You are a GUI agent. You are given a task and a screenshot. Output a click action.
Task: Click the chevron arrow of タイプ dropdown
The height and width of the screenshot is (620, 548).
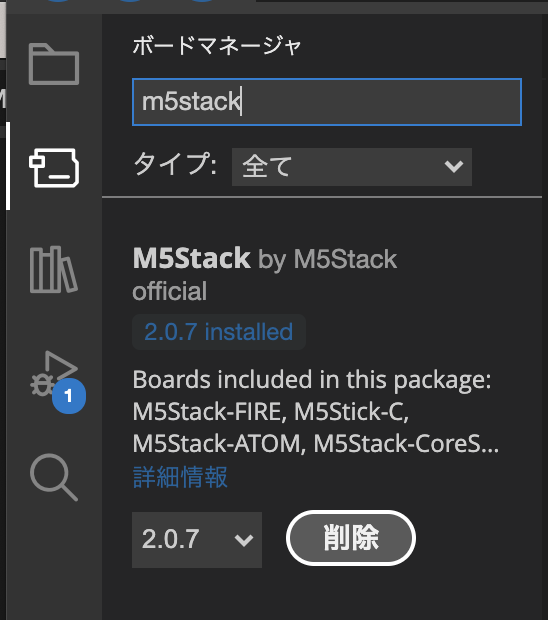pyautogui.click(x=454, y=166)
